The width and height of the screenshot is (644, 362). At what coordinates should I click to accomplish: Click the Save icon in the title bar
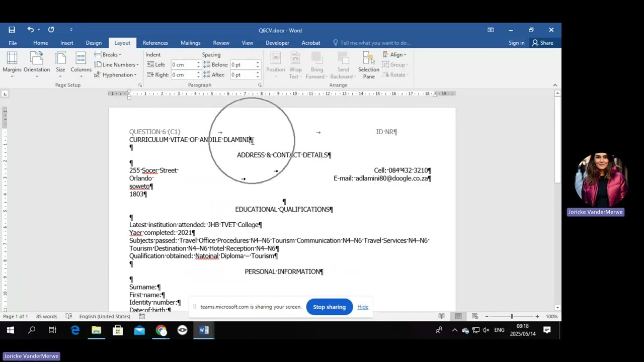12,30
